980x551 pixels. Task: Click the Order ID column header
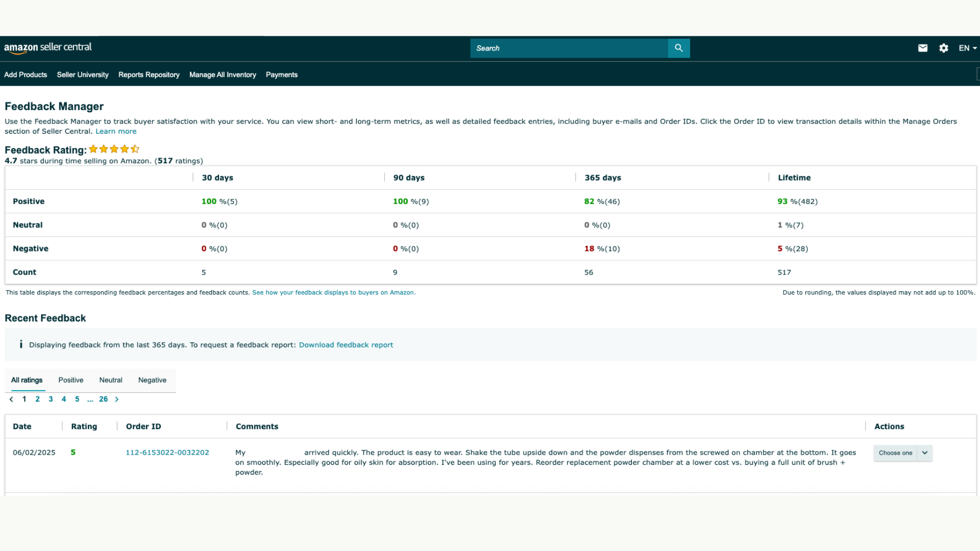pos(143,427)
